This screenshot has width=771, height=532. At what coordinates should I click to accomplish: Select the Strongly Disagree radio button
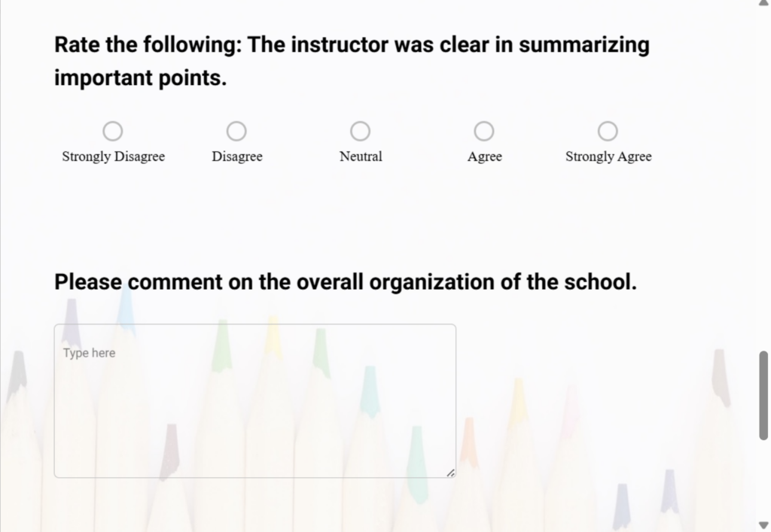[x=113, y=130]
